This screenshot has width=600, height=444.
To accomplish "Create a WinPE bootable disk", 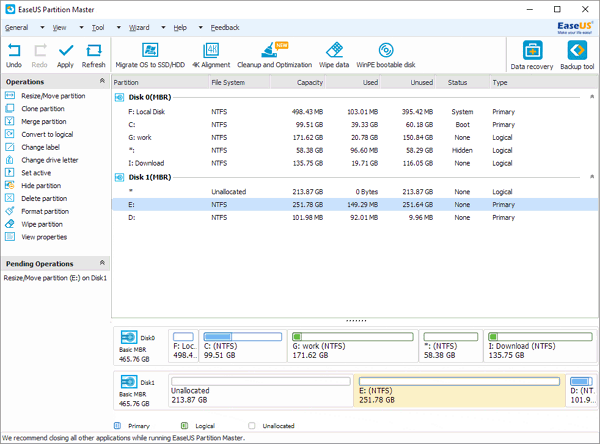I will [386, 55].
